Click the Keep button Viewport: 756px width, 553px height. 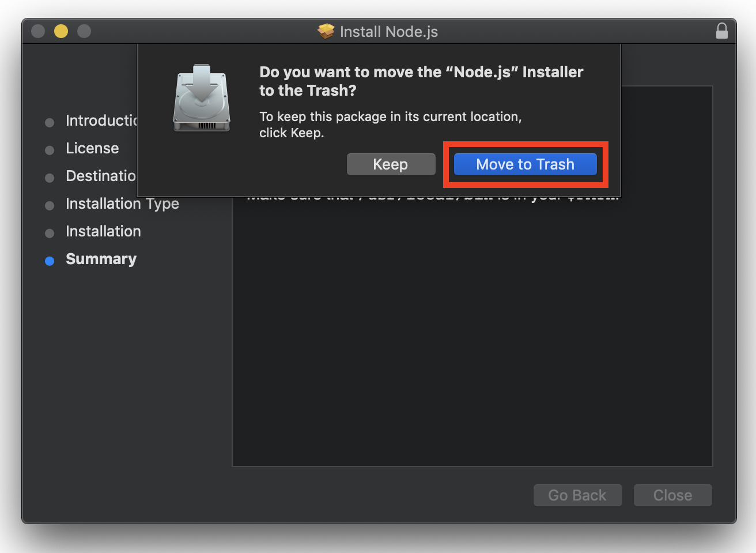(391, 164)
